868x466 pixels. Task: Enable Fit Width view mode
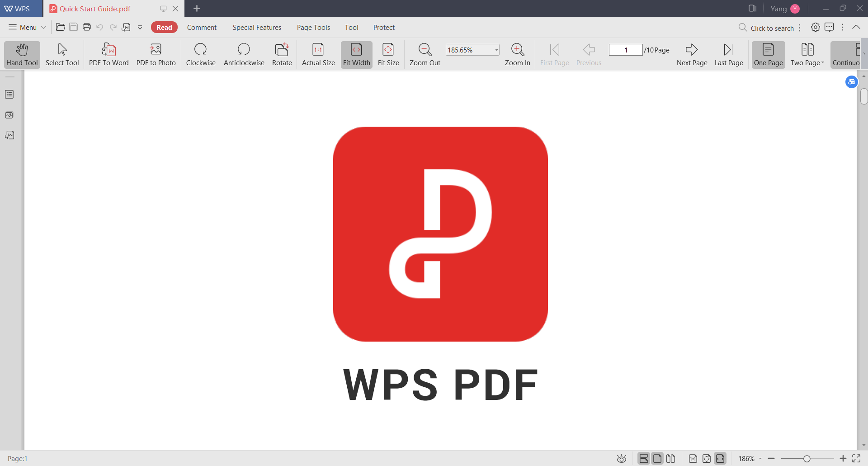click(x=356, y=54)
